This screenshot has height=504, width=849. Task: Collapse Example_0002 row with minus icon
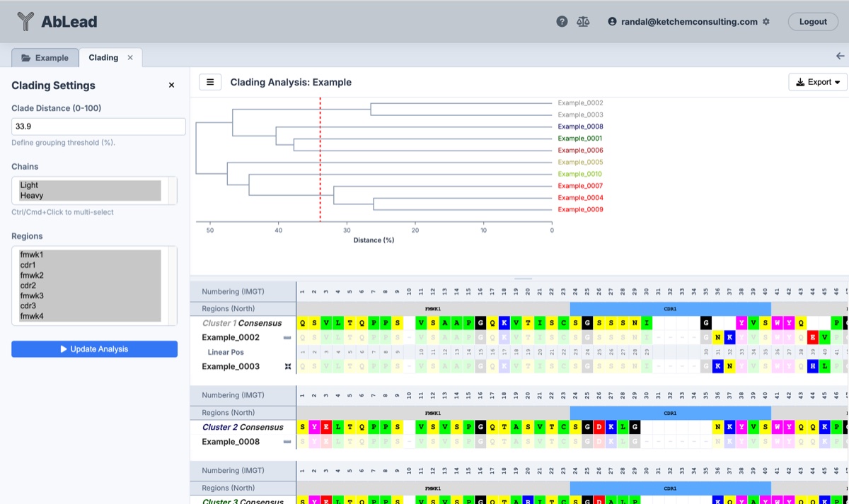pyautogui.click(x=287, y=338)
